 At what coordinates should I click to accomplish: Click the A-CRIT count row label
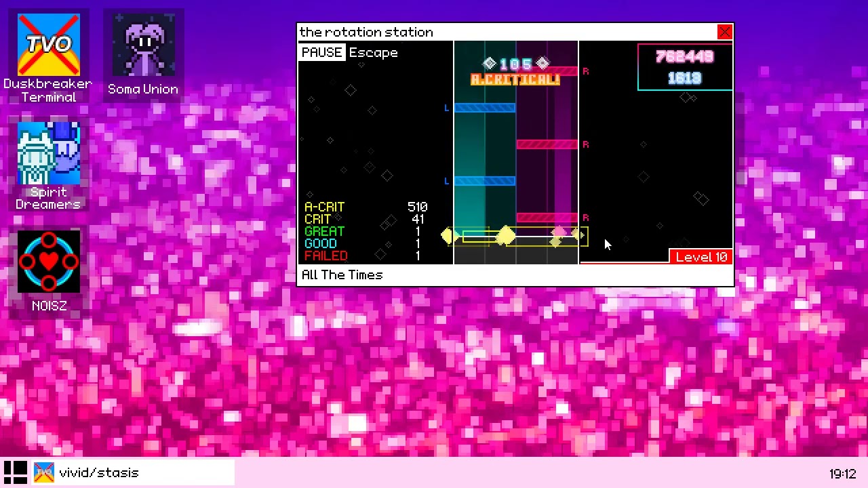[x=324, y=207]
